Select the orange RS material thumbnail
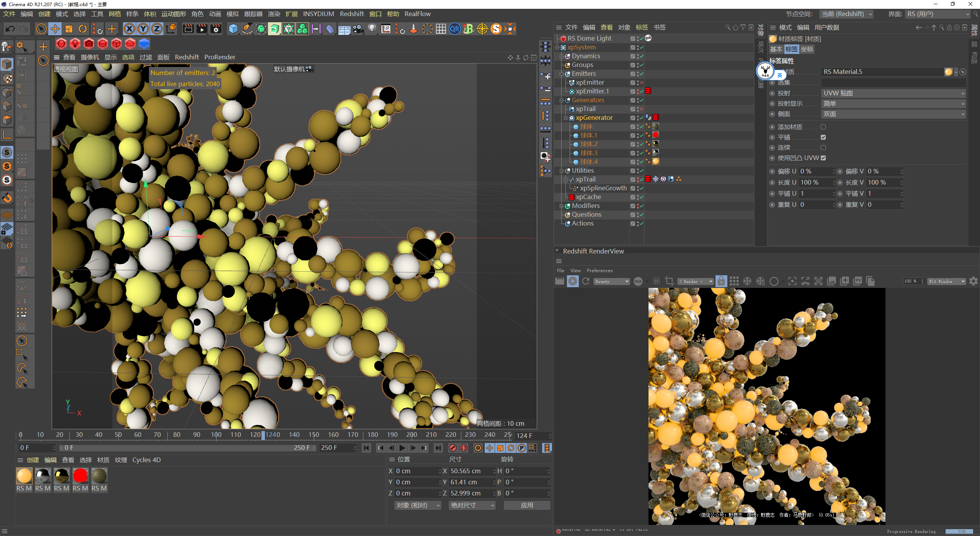Image resolution: width=980 pixels, height=536 pixels. [x=24, y=476]
